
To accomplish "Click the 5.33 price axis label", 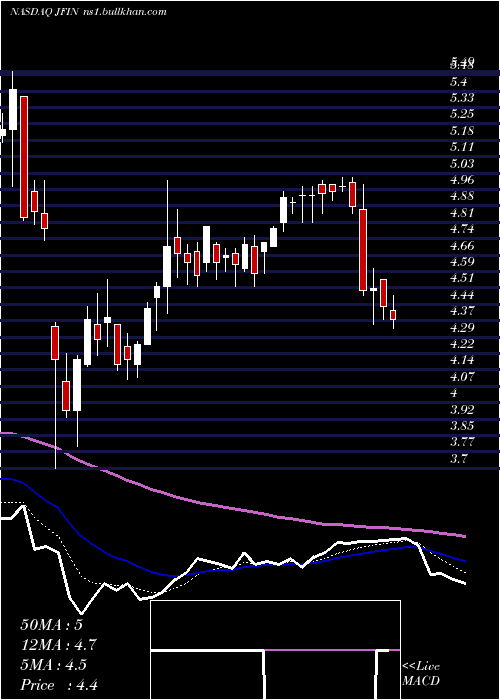I will click(x=462, y=98).
